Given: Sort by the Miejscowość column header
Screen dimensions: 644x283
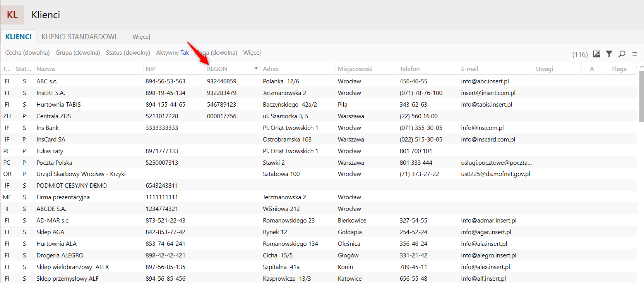Looking at the screenshot, I should pyautogui.click(x=355, y=69).
